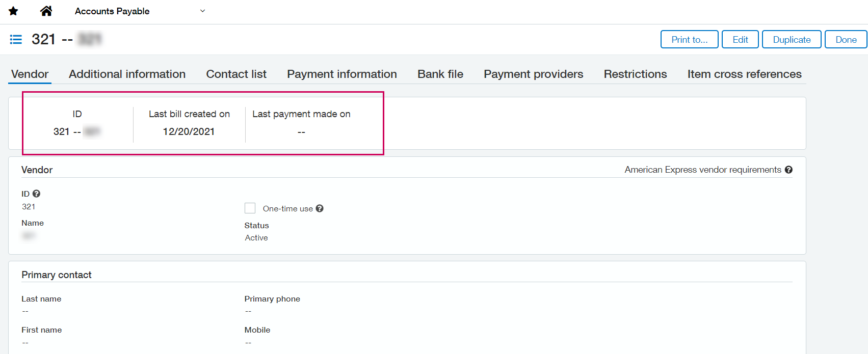Expand the Accounts Payable module dropdown
Image resolution: width=868 pixels, height=354 pixels.
(x=202, y=11)
